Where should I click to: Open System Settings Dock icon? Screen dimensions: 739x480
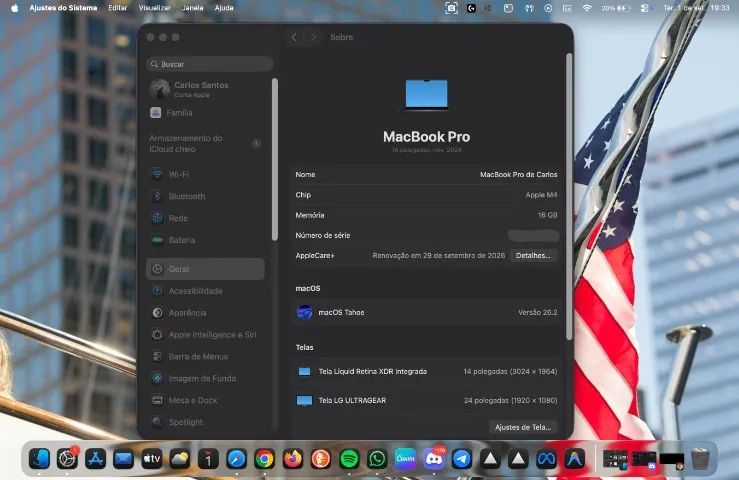pos(67,459)
